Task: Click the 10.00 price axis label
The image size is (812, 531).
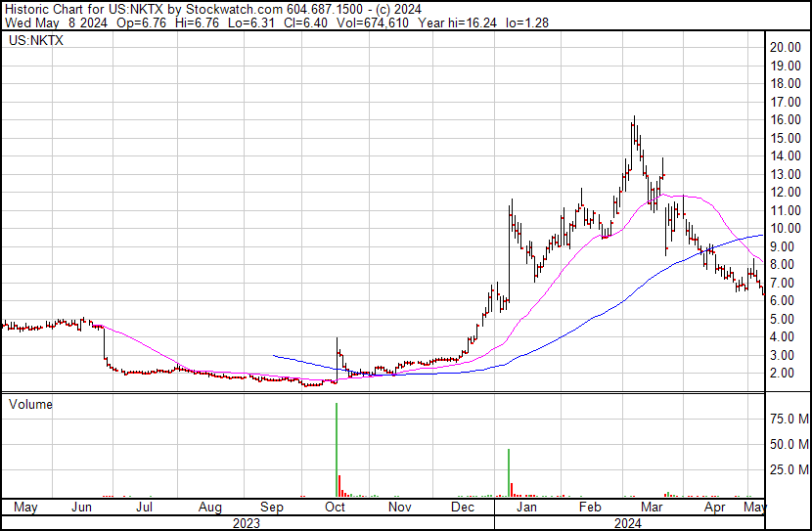Action: 785,229
